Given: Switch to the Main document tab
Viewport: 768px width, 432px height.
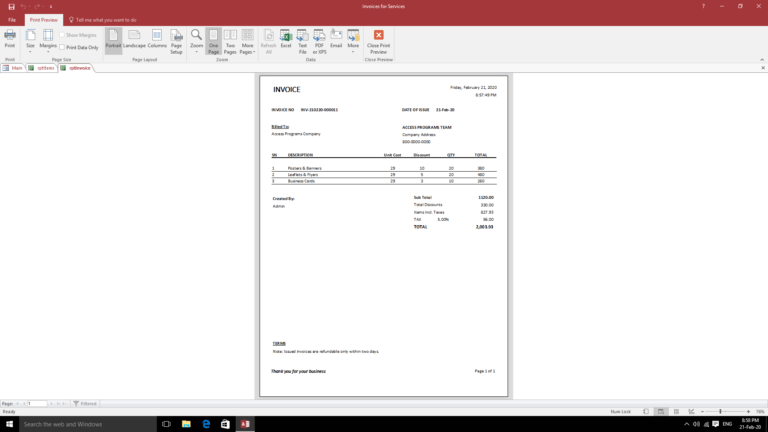Looking at the screenshot, I should click(x=13, y=68).
